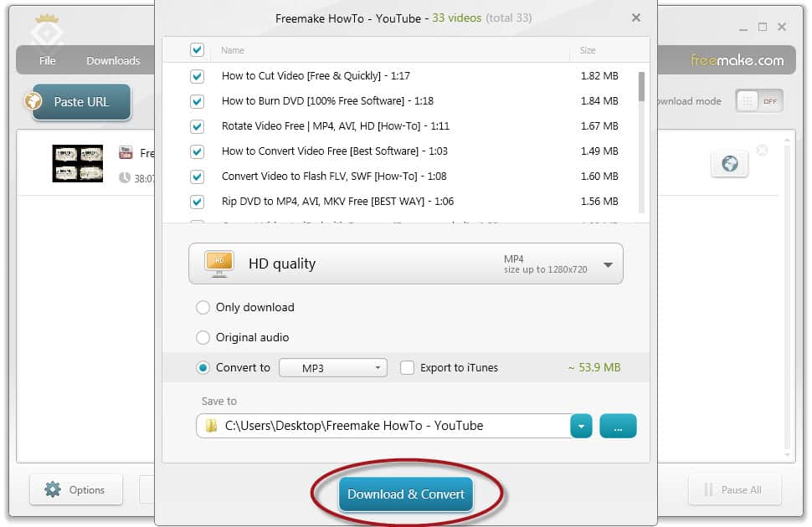Click the Download & Convert button
Viewport: 812px width, 527px height.
coord(405,494)
